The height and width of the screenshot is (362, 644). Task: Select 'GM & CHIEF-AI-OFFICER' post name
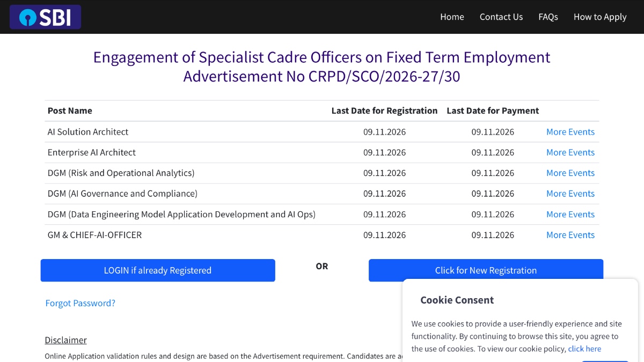94,235
